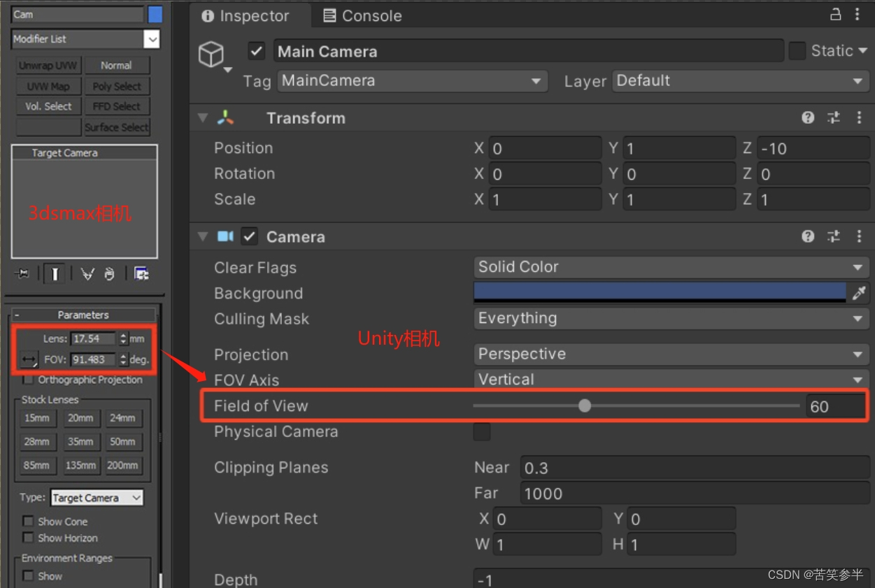Image resolution: width=875 pixels, height=588 pixels.
Task: Click the Pin Stack icon in 3ds Max
Action: click(x=22, y=274)
